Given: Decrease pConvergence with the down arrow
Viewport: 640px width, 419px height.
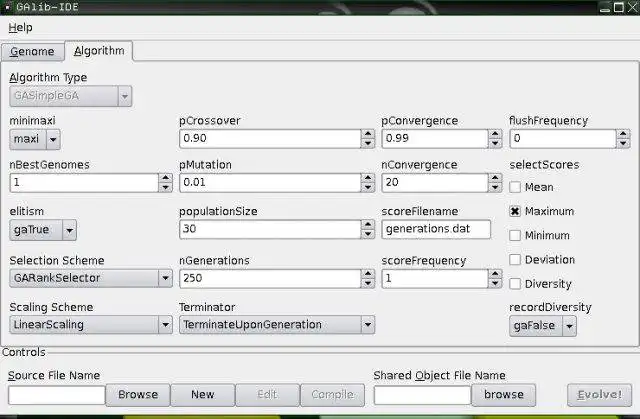Looking at the screenshot, I should (495, 143).
